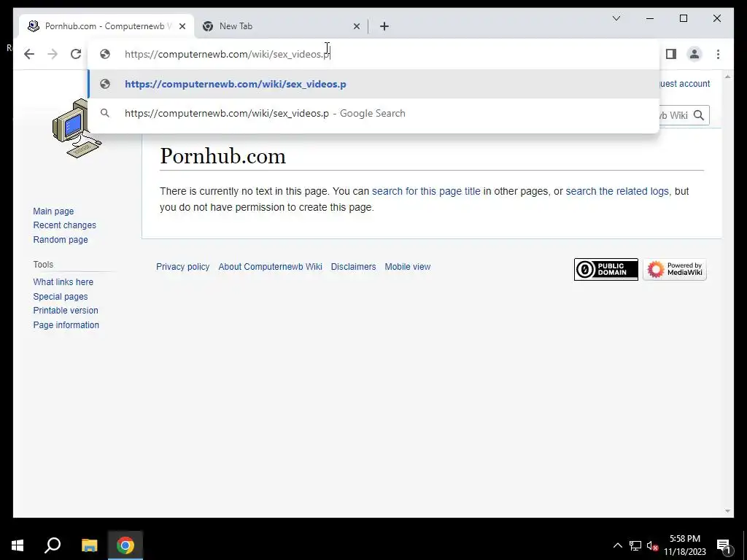Open Privacy policy link
The width and height of the screenshot is (747, 560).
point(183,267)
